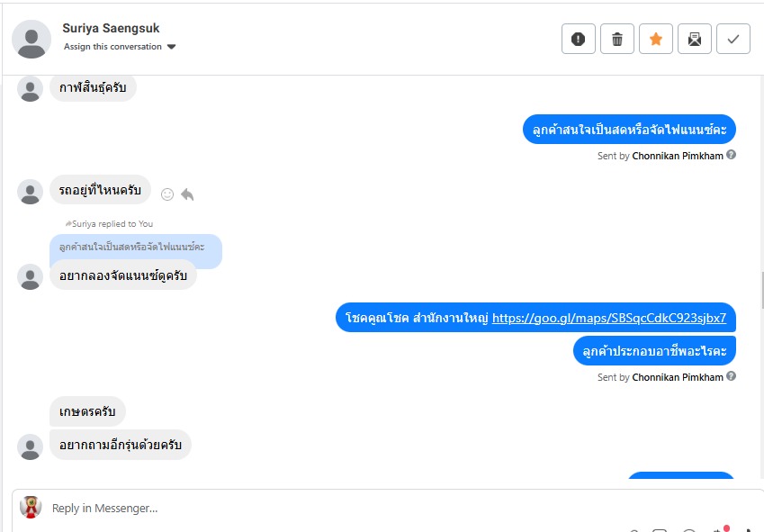Select message bubble 'เกษตรครับ'
The width and height of the screenshot is (764, 532).
click(87, 411)
